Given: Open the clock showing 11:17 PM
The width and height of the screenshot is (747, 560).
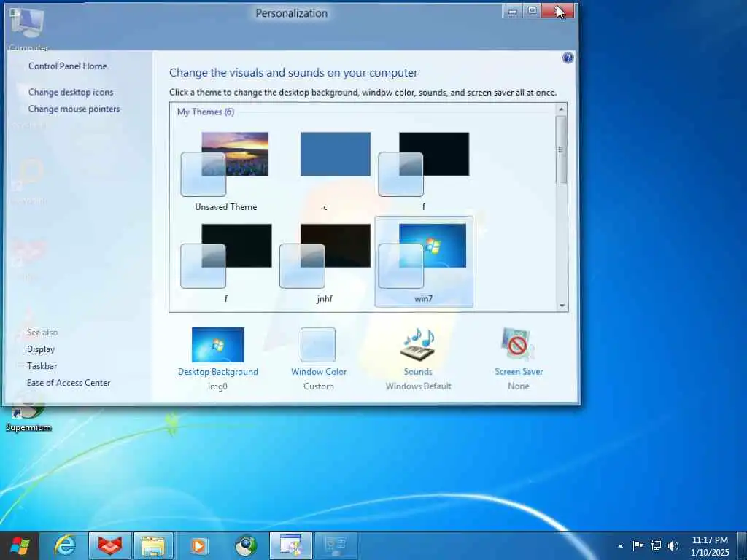Looking at the screenshot, I should pyautogui.click(x=710, y=545).
